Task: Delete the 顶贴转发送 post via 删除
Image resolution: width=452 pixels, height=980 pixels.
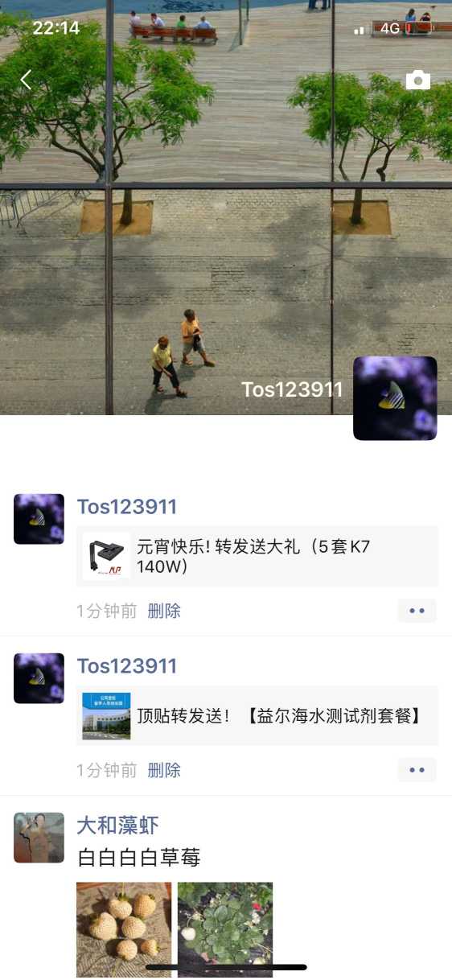Action: pos(164,770)
